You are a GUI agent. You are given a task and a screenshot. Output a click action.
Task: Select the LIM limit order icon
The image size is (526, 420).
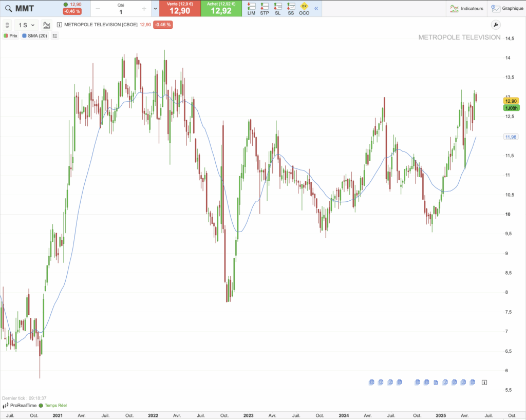251,8
